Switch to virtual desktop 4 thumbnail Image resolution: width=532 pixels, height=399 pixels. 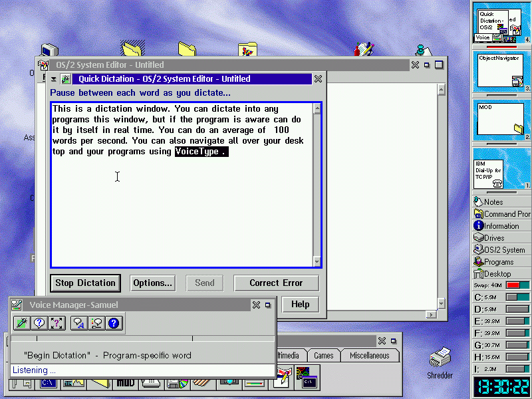click(x=501, y=23)
